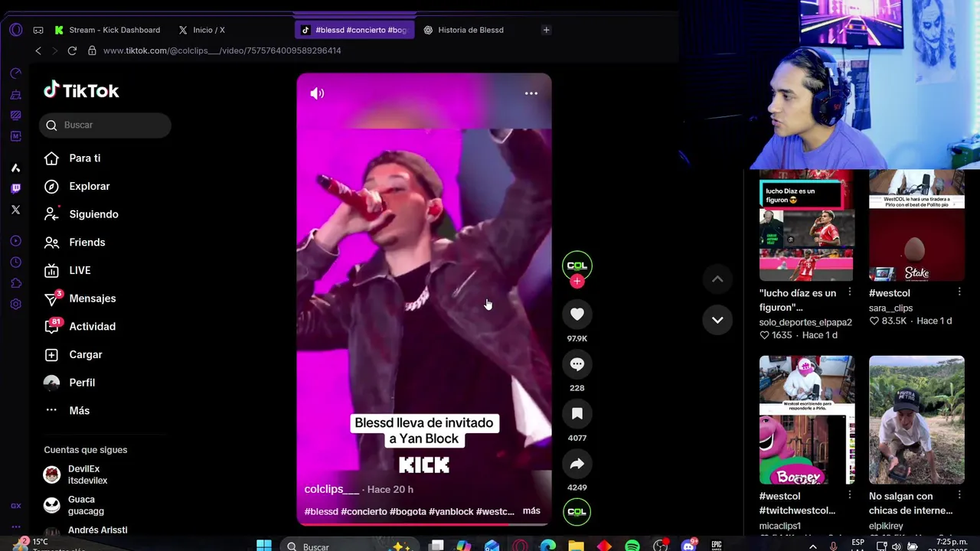Click the share arrow on the video

pos(577,464)
